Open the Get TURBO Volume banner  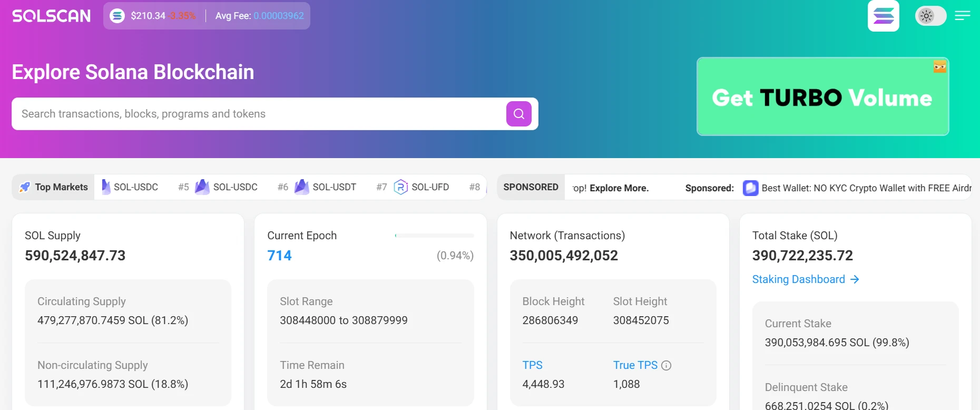[x=822, y=96]
